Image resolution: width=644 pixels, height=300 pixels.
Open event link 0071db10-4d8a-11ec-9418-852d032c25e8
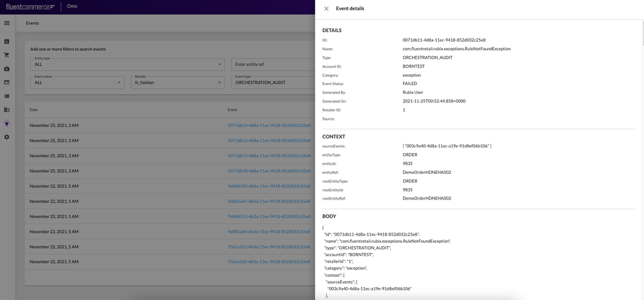269,171
